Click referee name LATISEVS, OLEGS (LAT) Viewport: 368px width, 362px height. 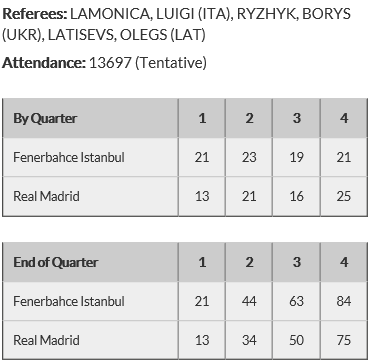(x=126, y=35)
